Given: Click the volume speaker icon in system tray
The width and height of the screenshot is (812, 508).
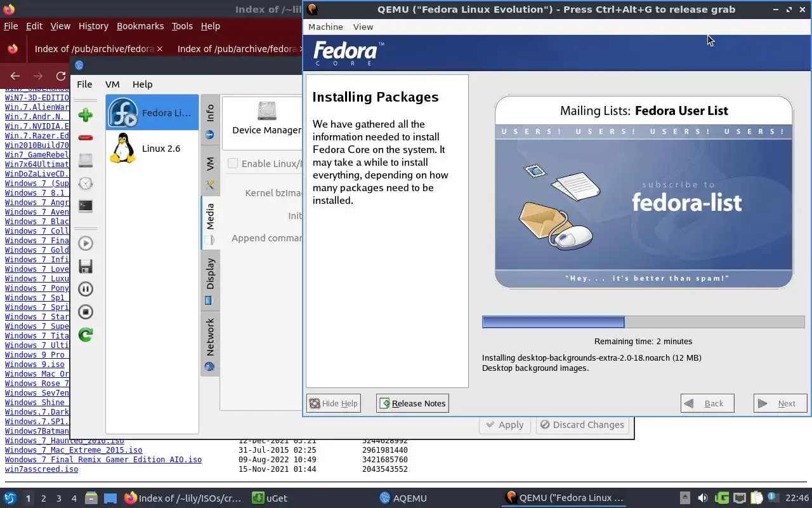Looking at the screenshot, I should tap(702, 498).
